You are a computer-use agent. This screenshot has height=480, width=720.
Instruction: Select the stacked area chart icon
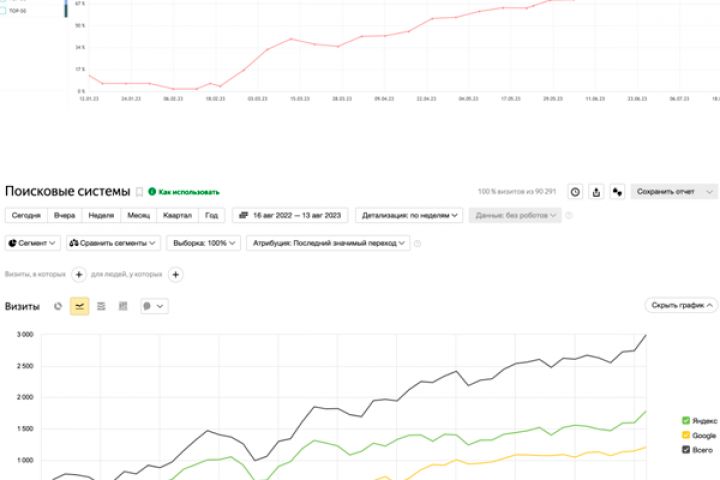(101, 306)
